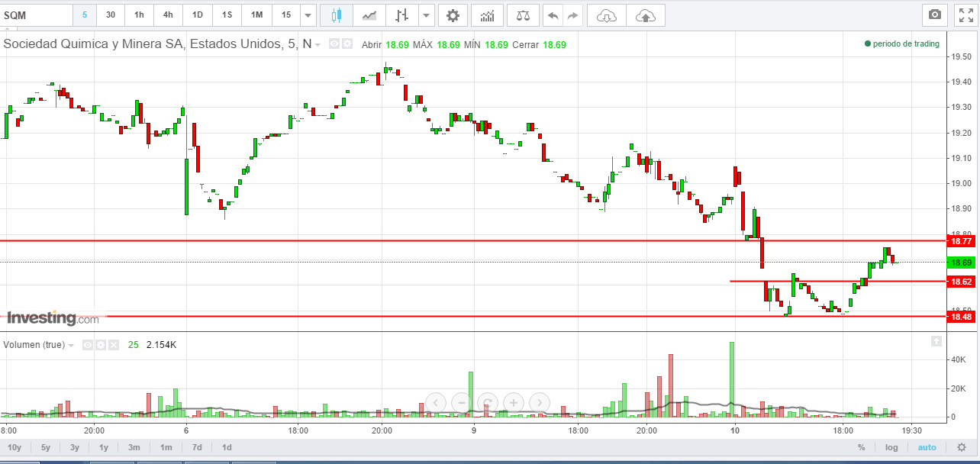
Task: Select the 1h timeframe
Action: (138, 15)
